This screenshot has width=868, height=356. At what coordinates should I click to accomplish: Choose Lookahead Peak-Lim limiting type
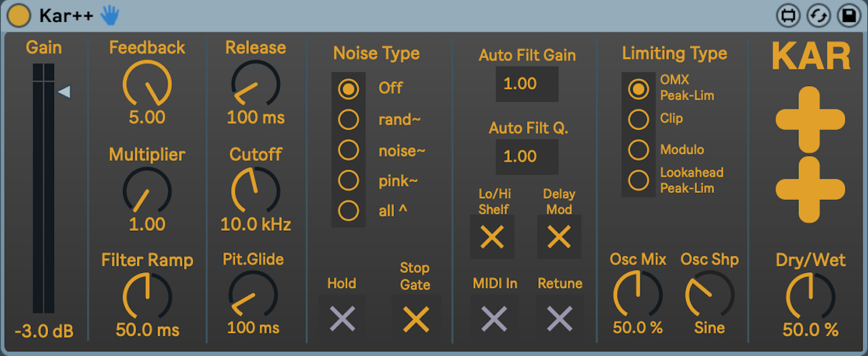pos(639,180)
